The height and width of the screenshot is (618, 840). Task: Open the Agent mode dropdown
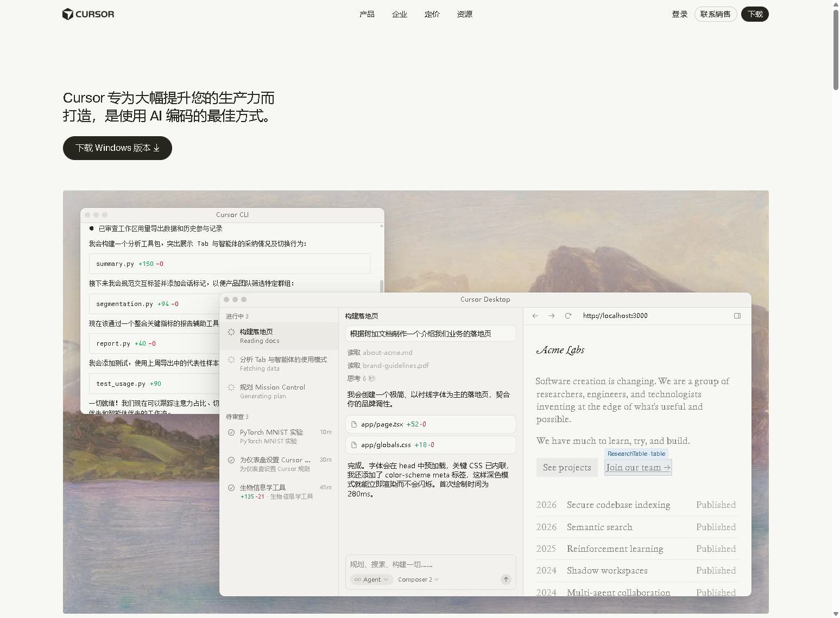tap(371, 579)
